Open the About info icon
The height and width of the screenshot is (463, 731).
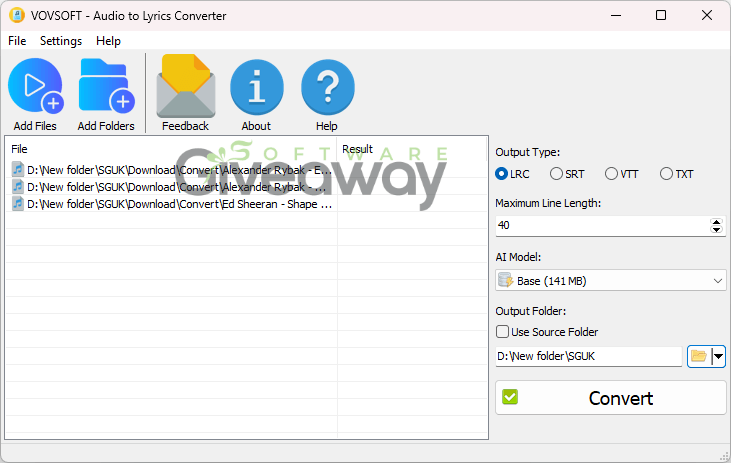(256, 87)
